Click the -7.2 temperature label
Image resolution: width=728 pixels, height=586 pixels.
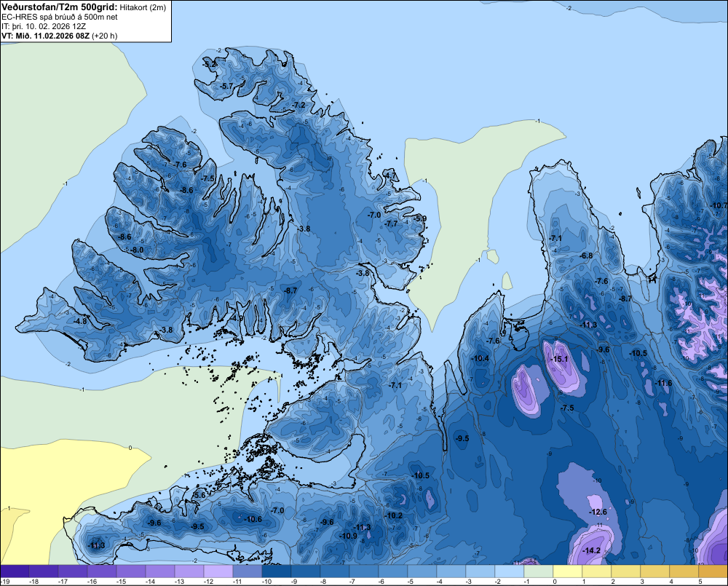[x=299, y=105]
